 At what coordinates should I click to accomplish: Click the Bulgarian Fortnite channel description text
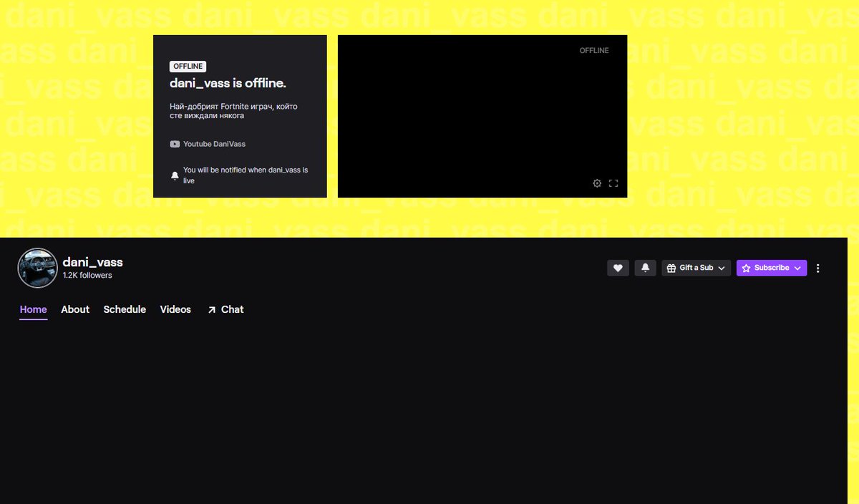pos(233,111)
